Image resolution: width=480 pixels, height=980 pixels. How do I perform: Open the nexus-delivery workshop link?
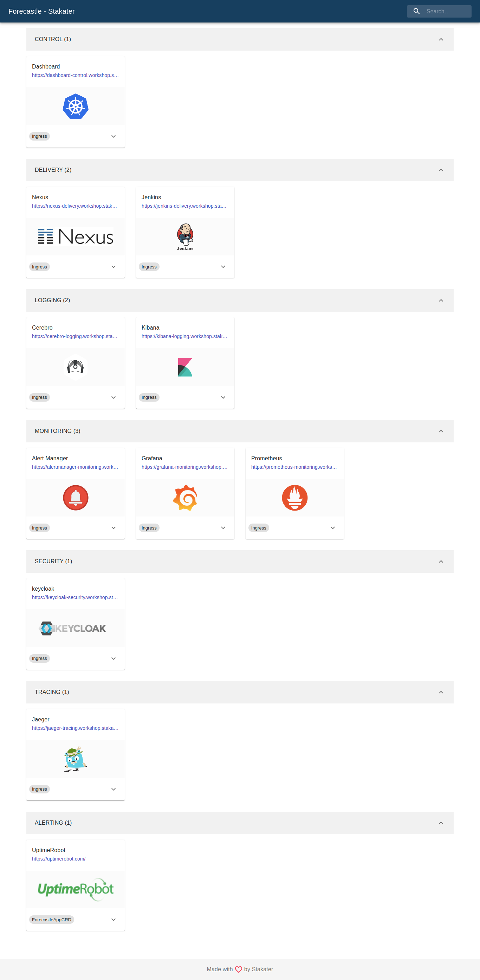[74, 206]
